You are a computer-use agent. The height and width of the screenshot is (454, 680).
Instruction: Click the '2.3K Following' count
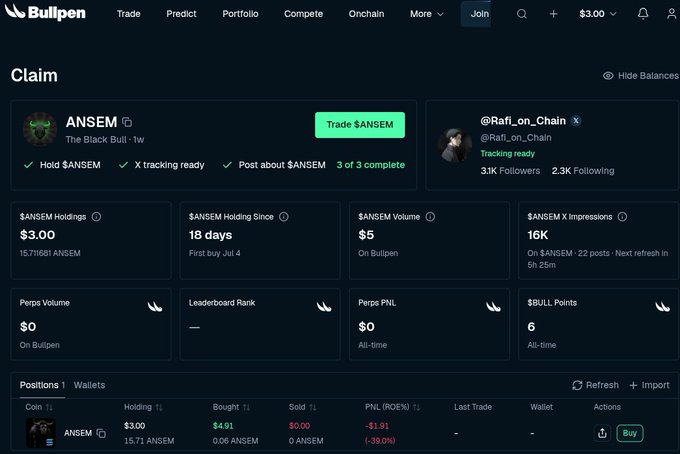point(583,171)
